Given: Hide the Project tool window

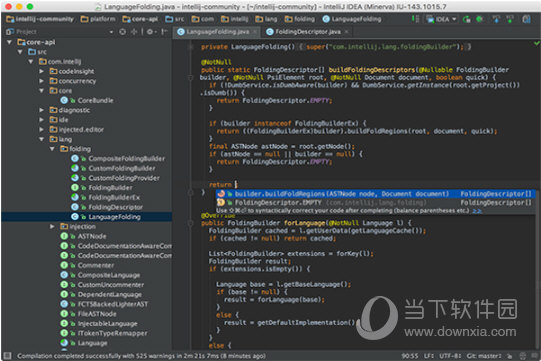Looking at the screenshot, I should 164,32.
